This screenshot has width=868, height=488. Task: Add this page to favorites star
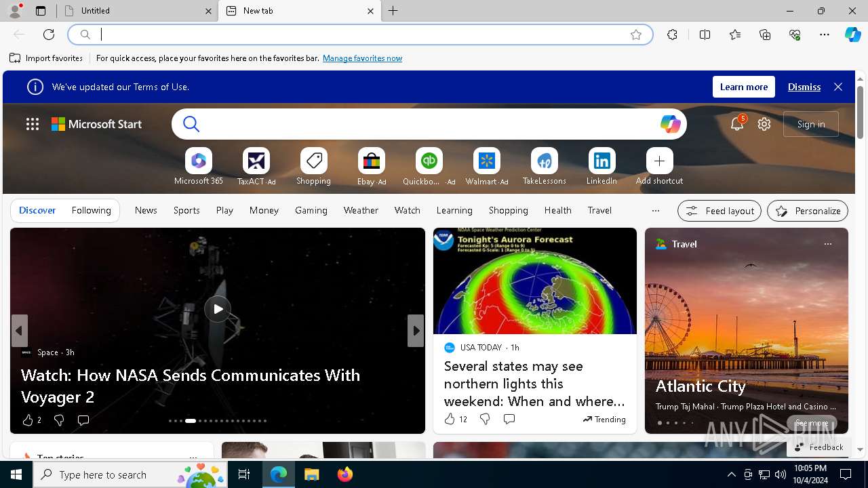[x=636, y=35]
